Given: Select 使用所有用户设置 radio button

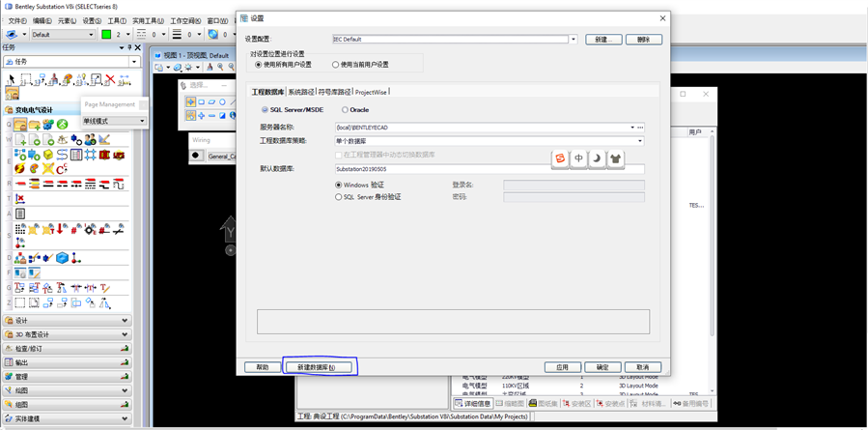Looking at the screenshot, I should [x=258, y=65].
